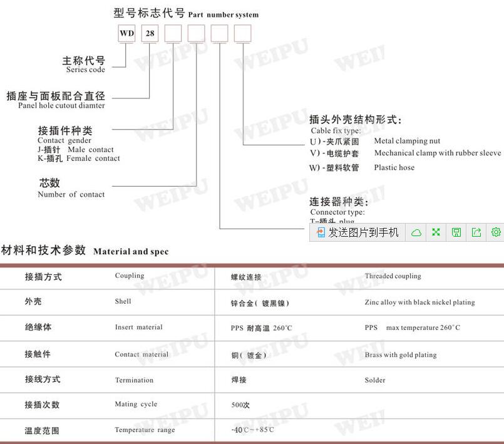Click 'Mechanical clamp with rubber sleeve' text
Image resolution: width=504 pixels, height=444 pixels.
(x=438, y=153)
